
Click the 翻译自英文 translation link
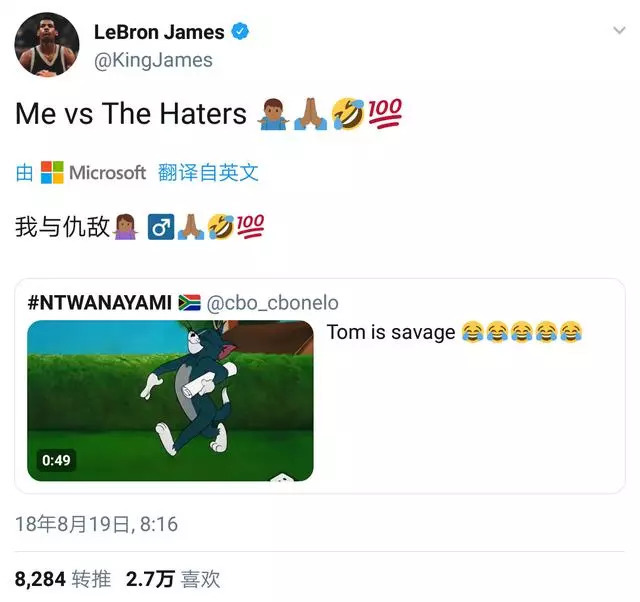click(x=208, y=172)
